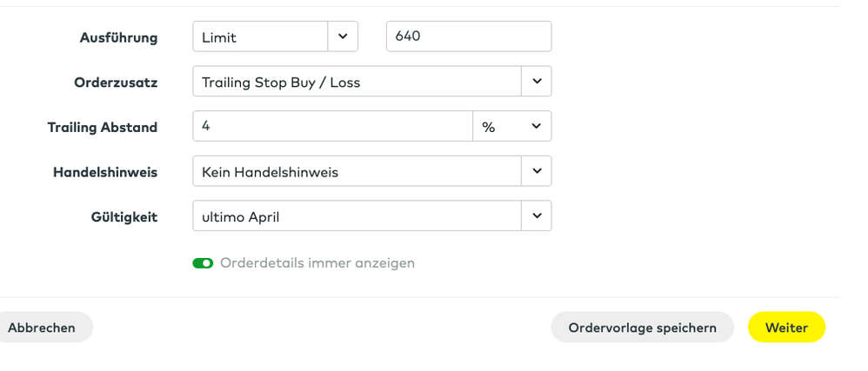Click the chevron arrow of the Handelshinweis selector
Image resolution: width=868 pixels, height=371 pixels.
pos(536,171)
